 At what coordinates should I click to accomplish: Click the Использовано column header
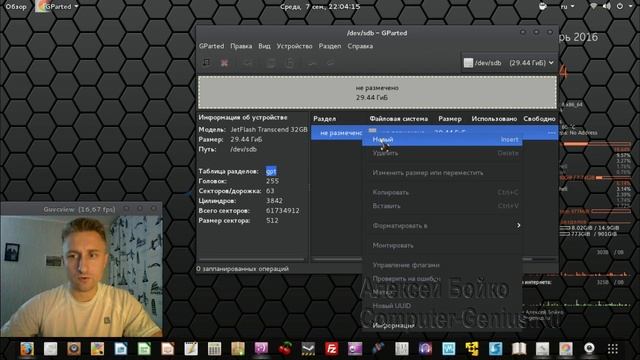tap(494, 119)
